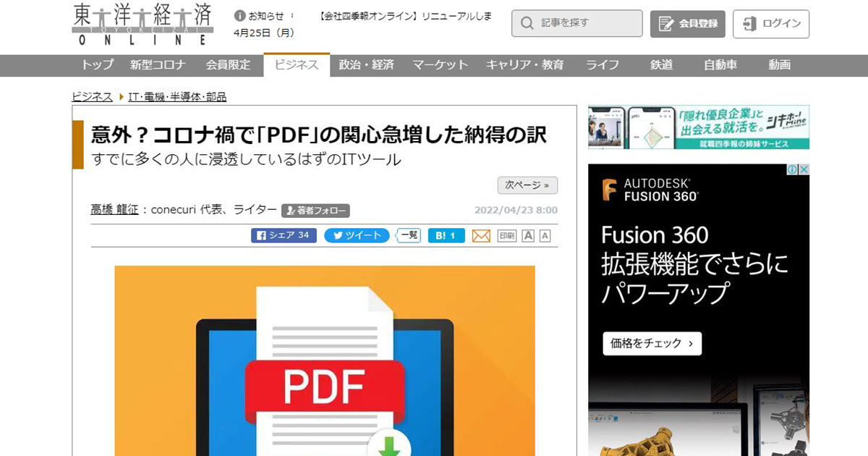Click the 東洋経済 ONLINE logo
Screen dimensions: 868x456
(x=143, y=24)
